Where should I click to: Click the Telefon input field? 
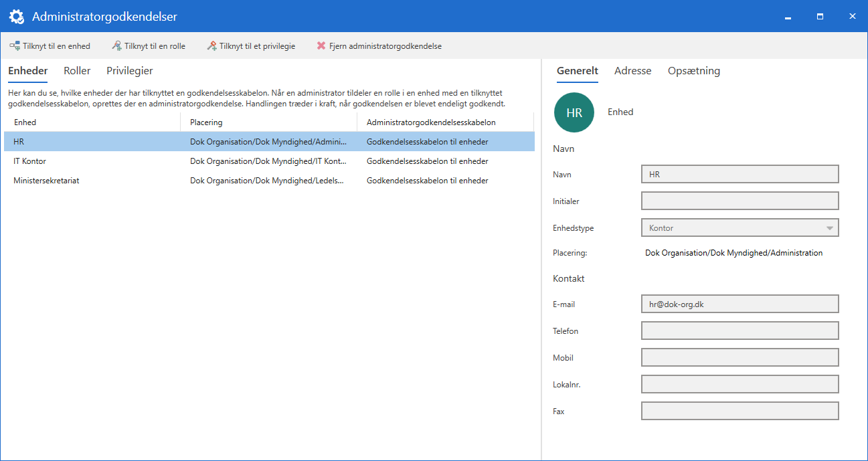click(x=740, y=331)
